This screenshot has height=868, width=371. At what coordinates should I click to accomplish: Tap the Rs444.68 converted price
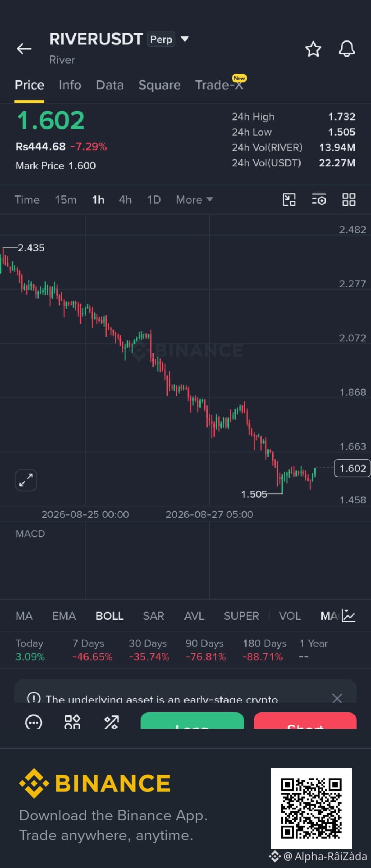(41, 146)
